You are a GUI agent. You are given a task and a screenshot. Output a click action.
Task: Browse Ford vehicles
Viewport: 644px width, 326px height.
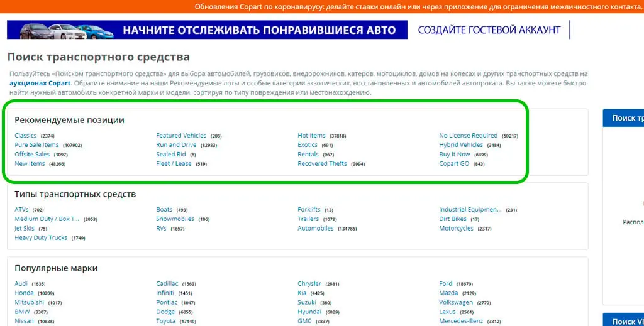click(446, 284)
